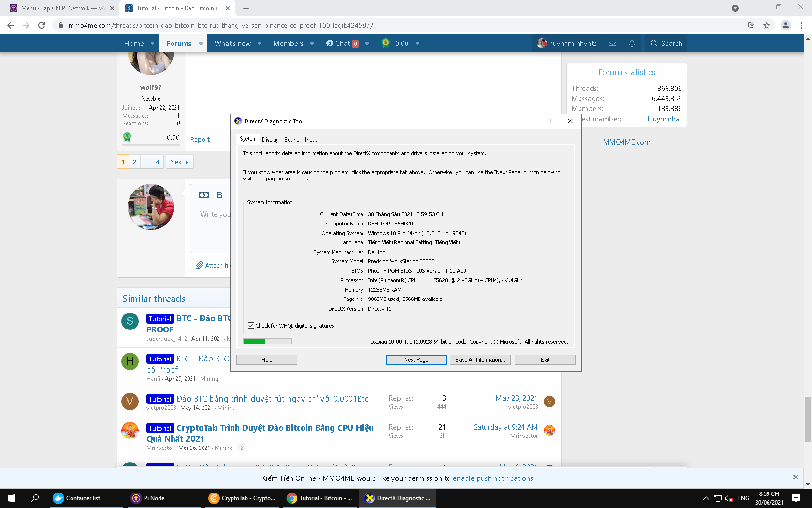Open Hanfi avatar H in similar threads

(x=130, y=361)
